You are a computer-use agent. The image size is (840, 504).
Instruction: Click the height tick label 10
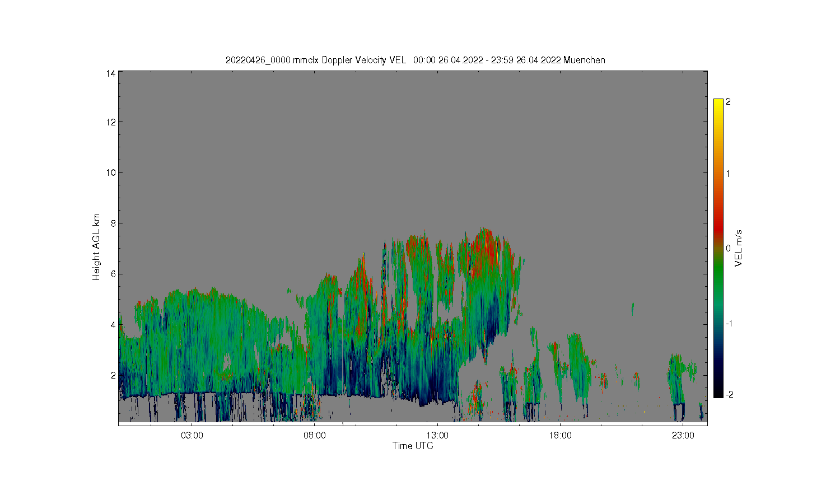[111, 172]
